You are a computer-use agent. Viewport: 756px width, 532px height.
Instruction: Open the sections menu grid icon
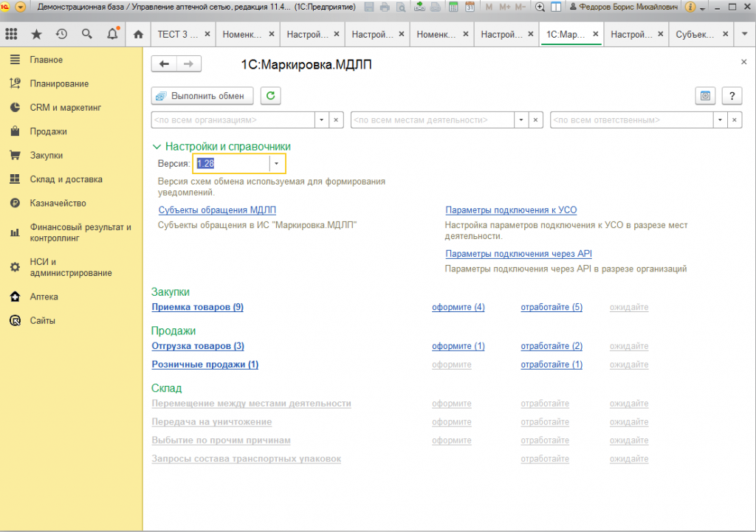(11, 34)
